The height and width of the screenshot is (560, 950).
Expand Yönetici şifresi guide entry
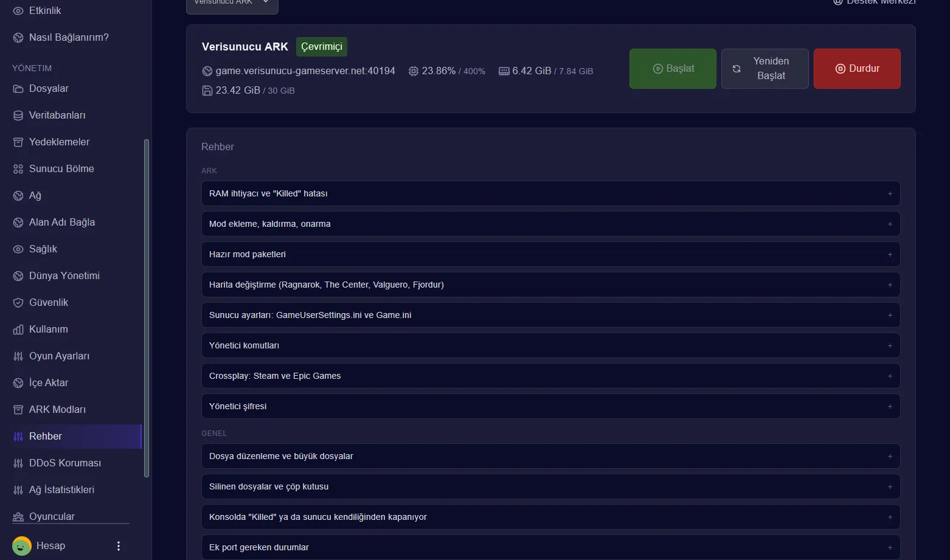[551, 406]
